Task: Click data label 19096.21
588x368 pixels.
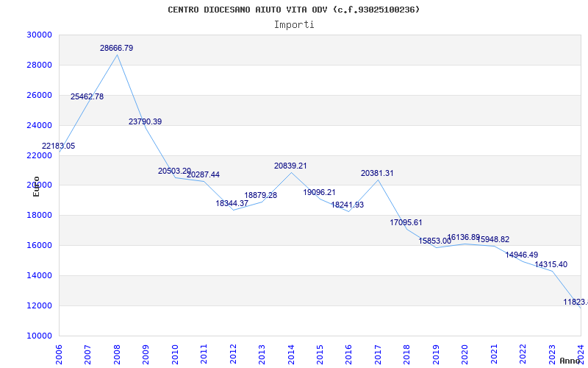Action: [319, 192]
